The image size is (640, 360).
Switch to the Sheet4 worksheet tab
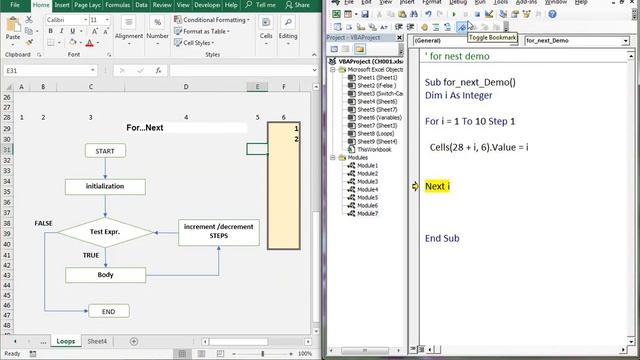click(x=97, y=341)
